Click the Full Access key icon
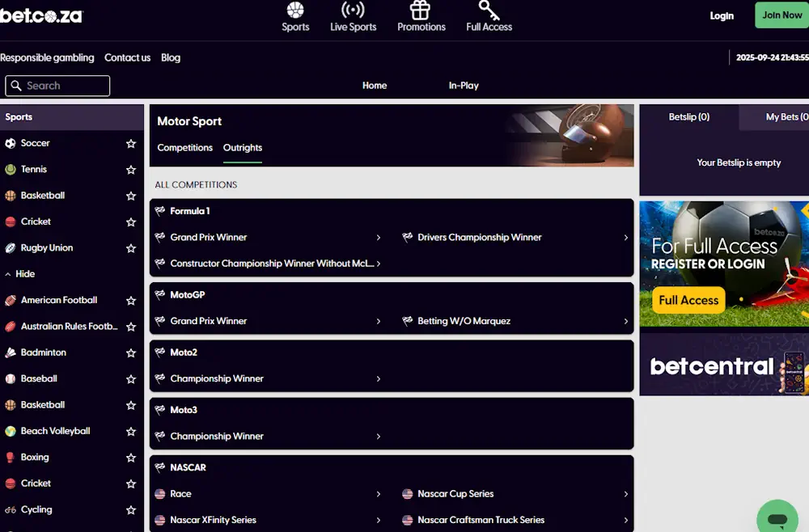The image size is (809, 532). point(489,11)
